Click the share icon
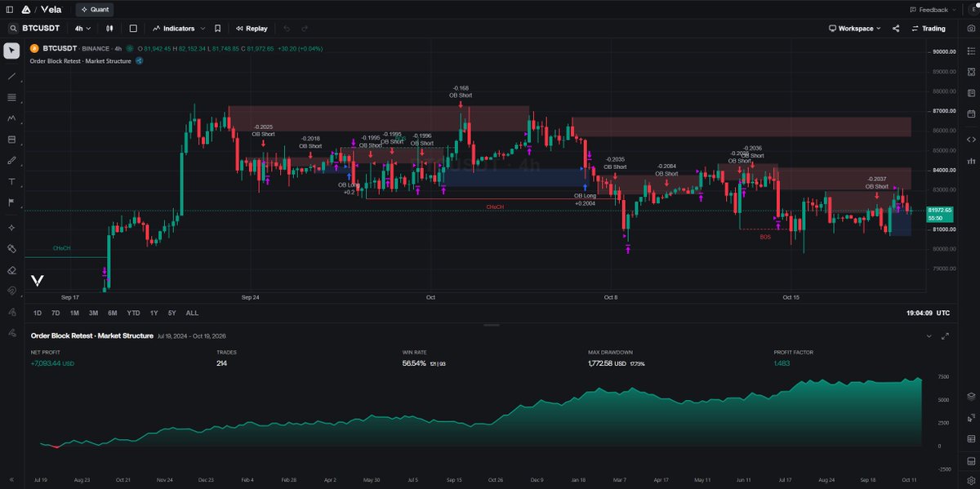The height and width of the screenshot is (489, 980). pyautogui.click(x=896, y=28)
